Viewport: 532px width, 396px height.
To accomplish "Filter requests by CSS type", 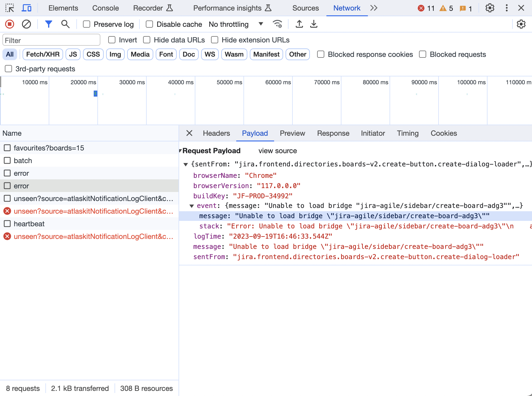I will [x=93, y=54].
